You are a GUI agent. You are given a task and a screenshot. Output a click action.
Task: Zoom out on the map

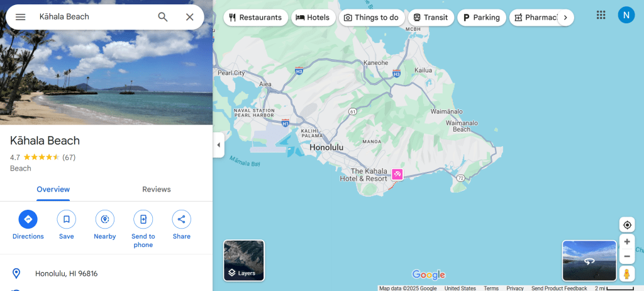[627, 256]
